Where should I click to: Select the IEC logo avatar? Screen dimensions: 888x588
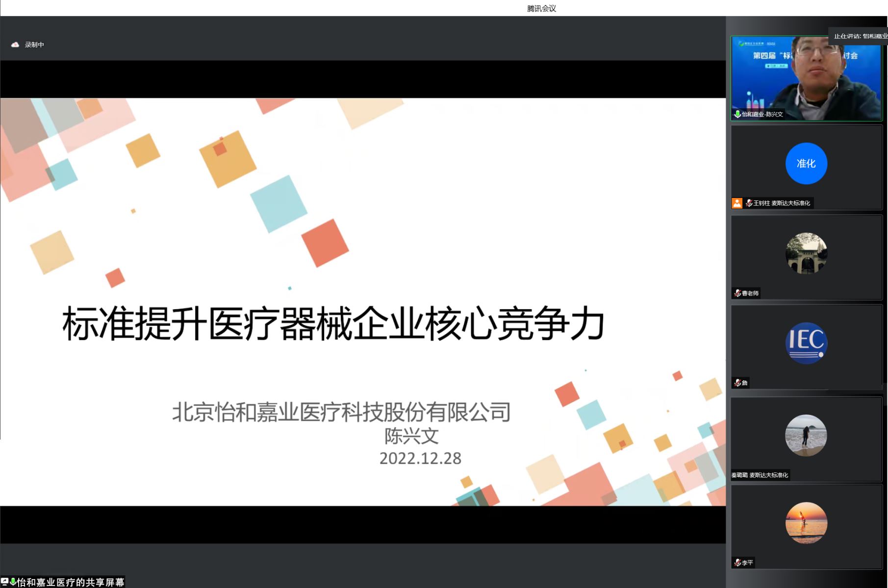point(806,343)
